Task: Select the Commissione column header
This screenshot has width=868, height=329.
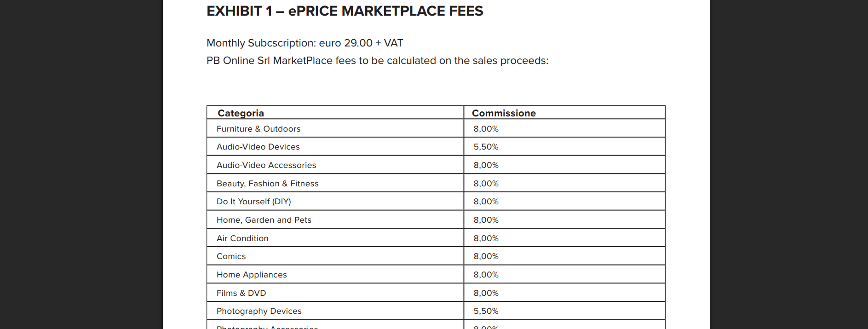Action: [504, 113]
